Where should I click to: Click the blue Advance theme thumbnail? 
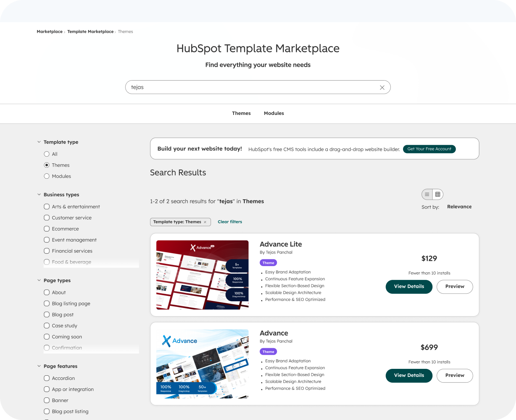coord(202,364)
